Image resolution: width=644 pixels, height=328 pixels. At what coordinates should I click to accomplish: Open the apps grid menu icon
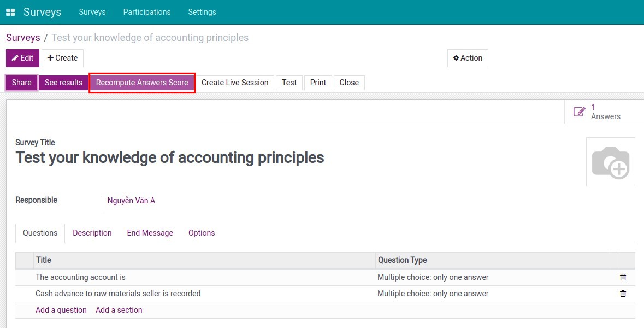tap(10, 12)
